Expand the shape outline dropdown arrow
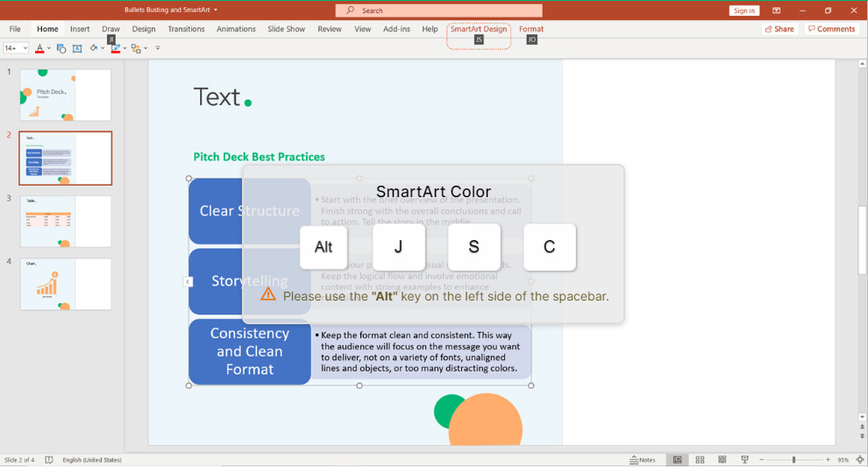868x467 pixels. [x=125, y=49]
